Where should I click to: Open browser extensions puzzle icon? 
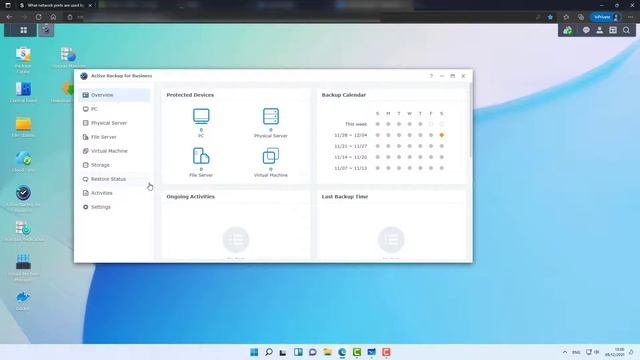pos(566,17)
